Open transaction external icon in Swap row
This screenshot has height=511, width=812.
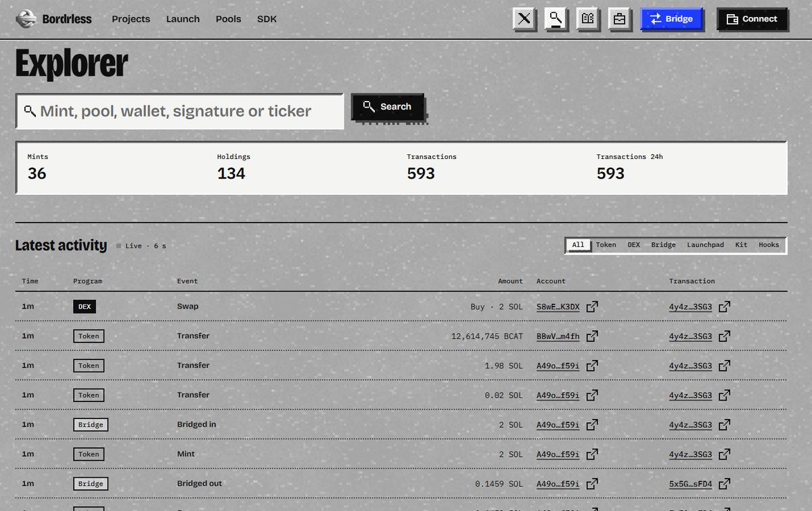point(724,307)
